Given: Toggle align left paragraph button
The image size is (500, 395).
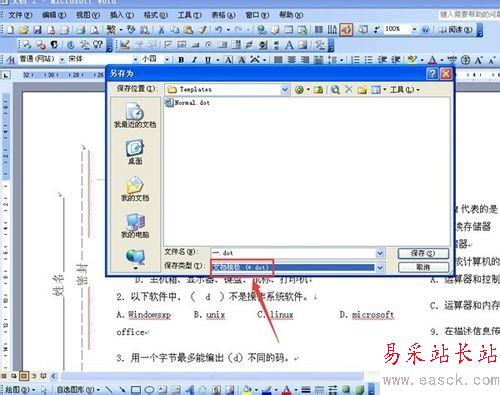Looking at the screenshot, I should [278, 60].
